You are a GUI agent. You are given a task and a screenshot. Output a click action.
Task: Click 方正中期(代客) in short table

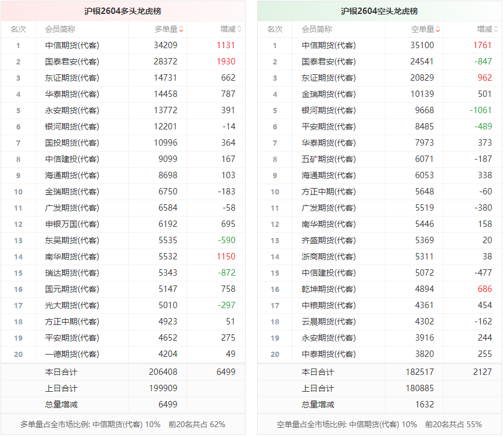[329, 192]
